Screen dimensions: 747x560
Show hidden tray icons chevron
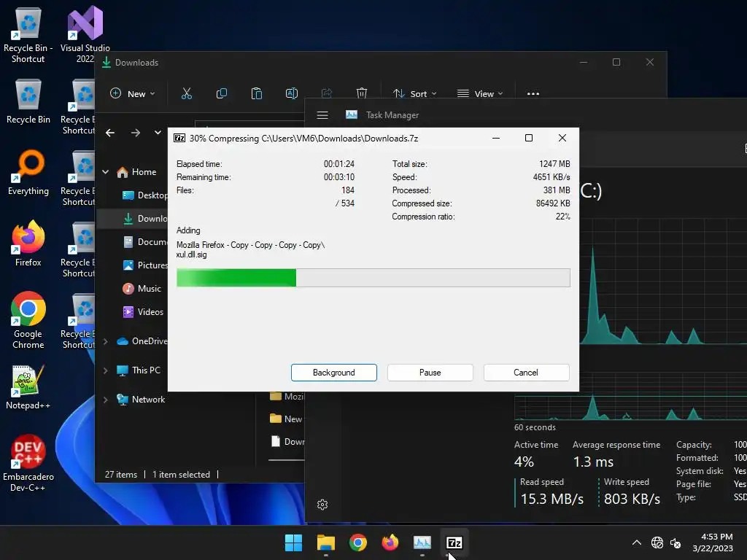[x=636, y=542]
